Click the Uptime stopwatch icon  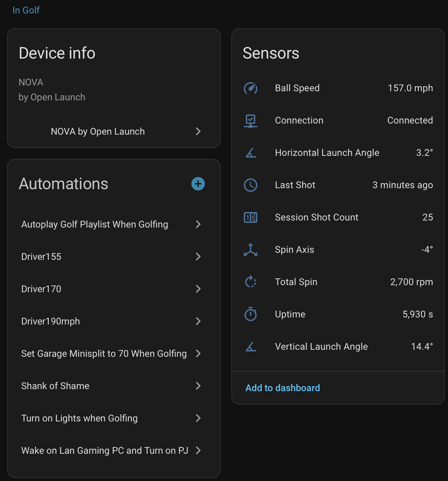251,314
